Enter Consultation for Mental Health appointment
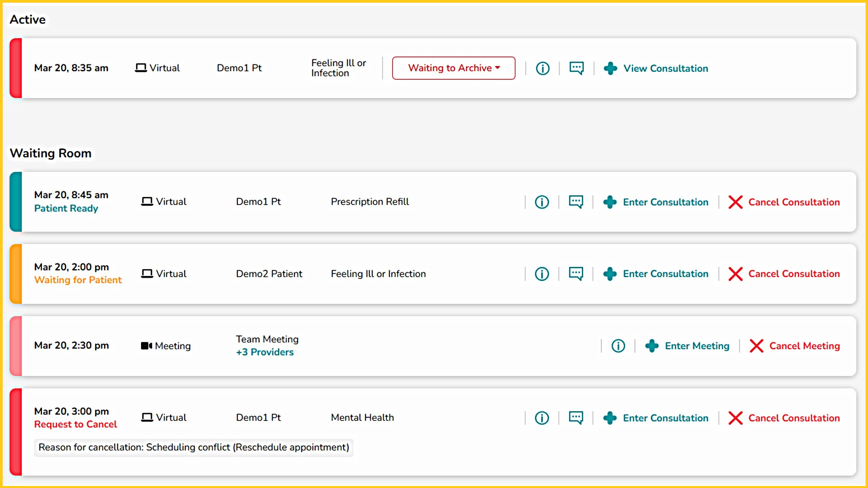Image resolution: width=868 pixels, height=488 pixels. [665, 418]
